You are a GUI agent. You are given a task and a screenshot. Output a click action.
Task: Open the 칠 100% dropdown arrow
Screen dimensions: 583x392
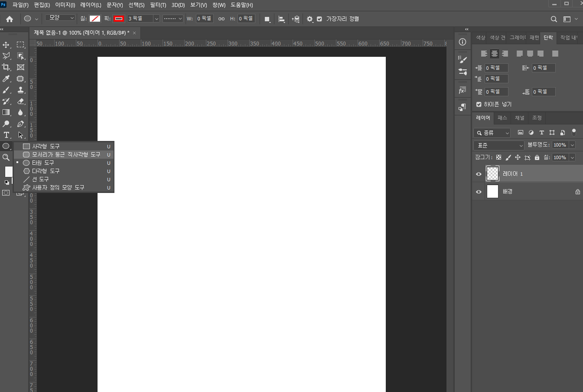(x=572, y=157)
